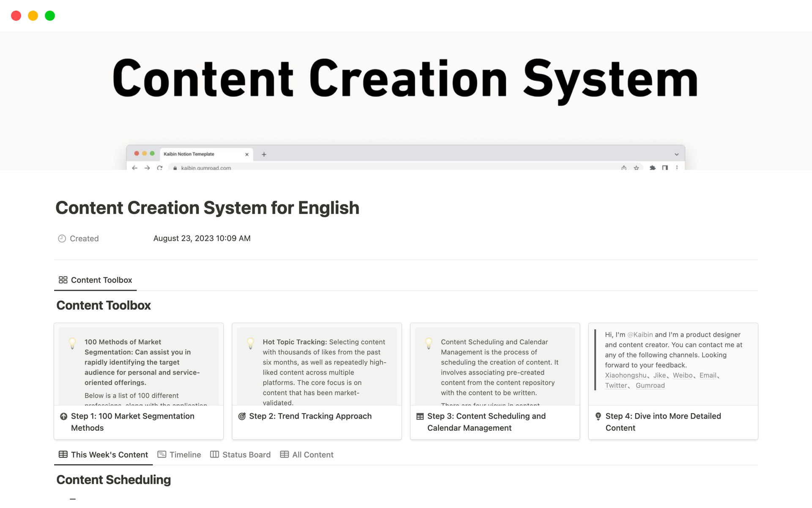This screenshot has width=812, height=508.
Task: Click the Step 2 target icon
Action: click(x=242, y=416)
